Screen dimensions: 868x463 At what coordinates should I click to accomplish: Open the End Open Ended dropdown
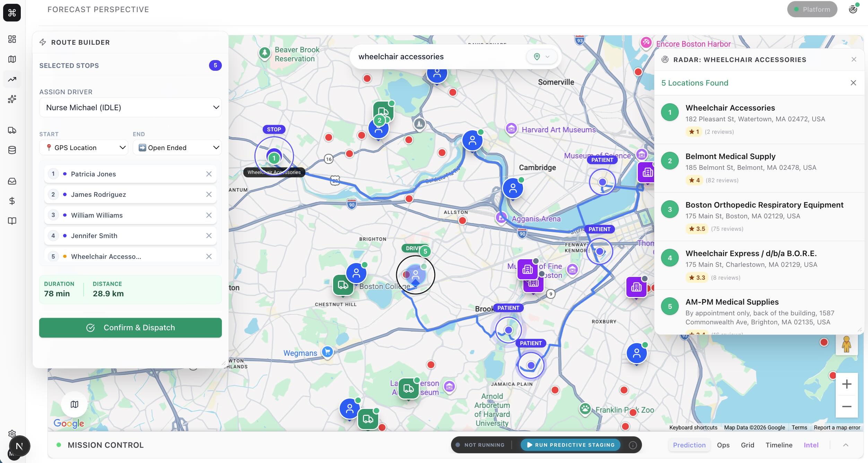(x=177, y=148)
